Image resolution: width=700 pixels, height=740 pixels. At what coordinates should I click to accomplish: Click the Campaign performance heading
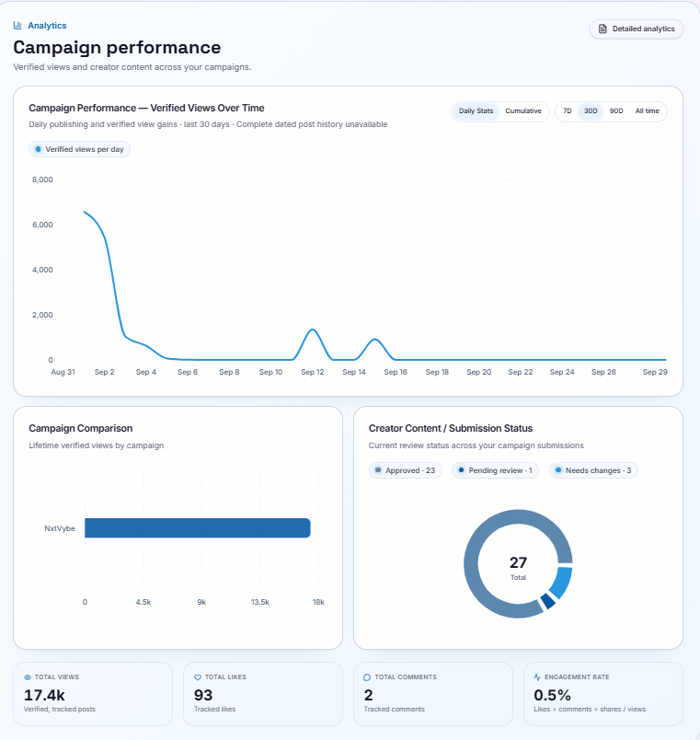pos(117,47)
